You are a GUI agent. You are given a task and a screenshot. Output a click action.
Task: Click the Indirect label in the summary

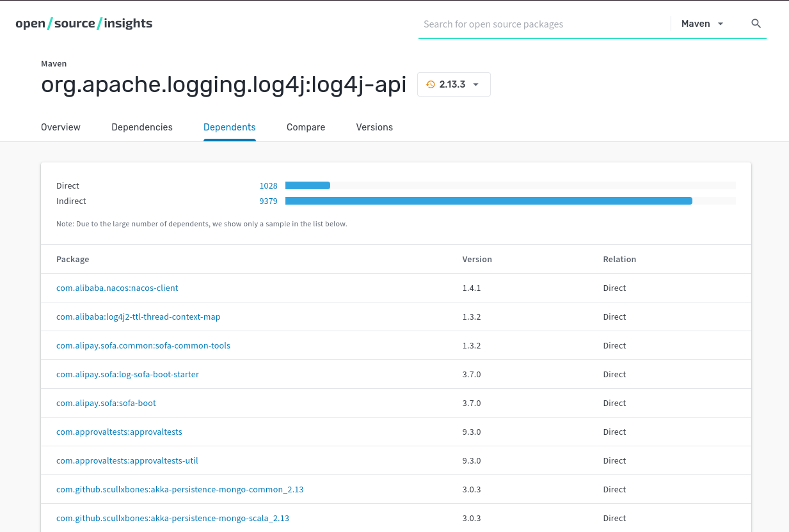point(71,201)
